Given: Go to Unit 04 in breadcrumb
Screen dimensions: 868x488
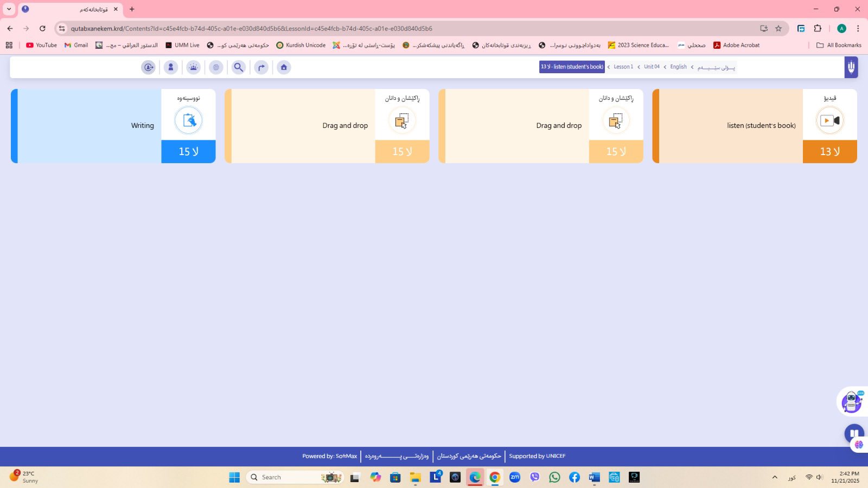Looking at the screenshot, I should pyautogui.click(x=652, y=67).
